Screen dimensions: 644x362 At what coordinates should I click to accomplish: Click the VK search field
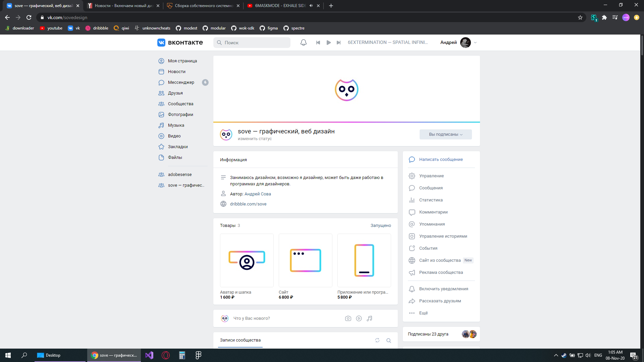point(252,43)
